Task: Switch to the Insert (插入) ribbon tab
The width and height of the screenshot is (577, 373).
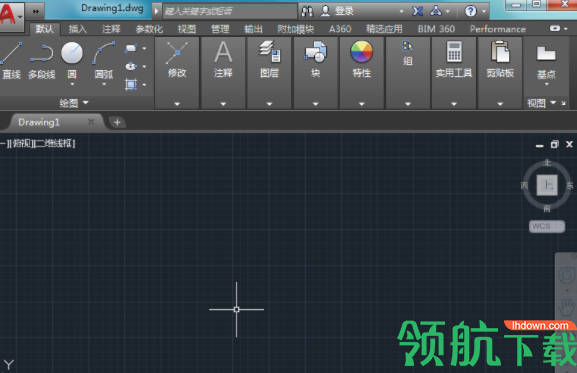Action: (x=78, y=29)
